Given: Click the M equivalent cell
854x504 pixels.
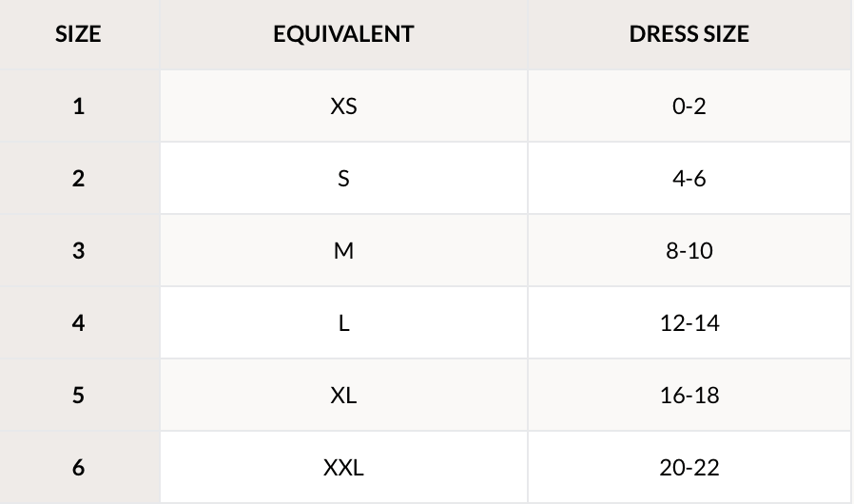Looking at the screenshot, I should tap(343, 251).
